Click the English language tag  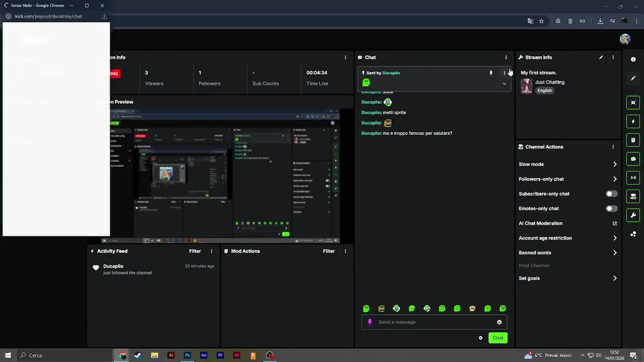click(x=544, y=90)
